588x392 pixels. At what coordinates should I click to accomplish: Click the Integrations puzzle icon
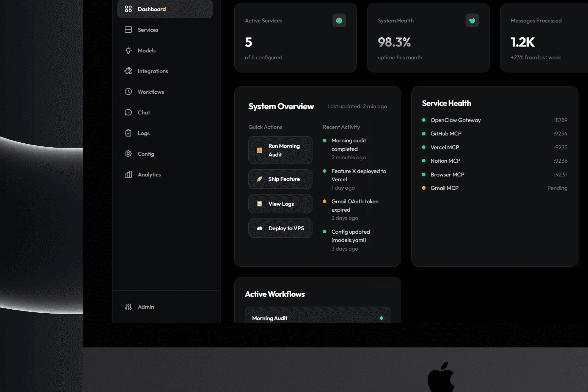click(x=128, y=71)
